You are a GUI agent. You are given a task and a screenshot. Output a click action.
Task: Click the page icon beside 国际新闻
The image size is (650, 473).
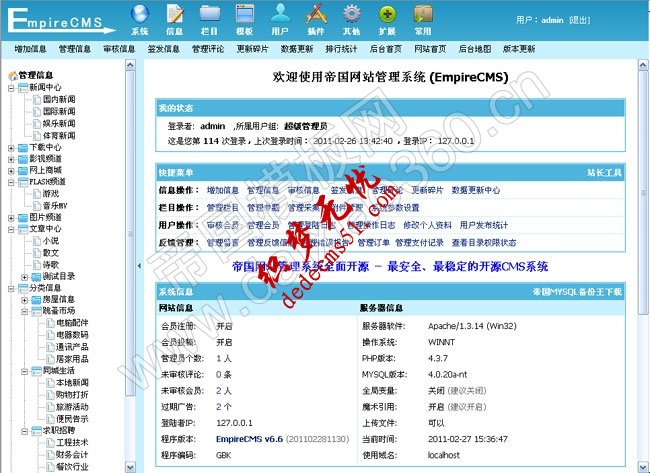37,112
